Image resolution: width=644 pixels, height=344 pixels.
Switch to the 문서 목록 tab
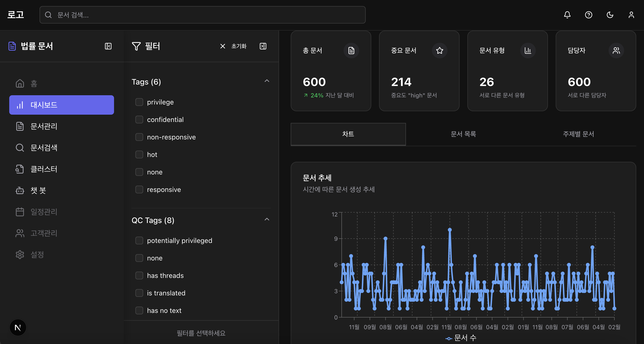click(463, 134)
